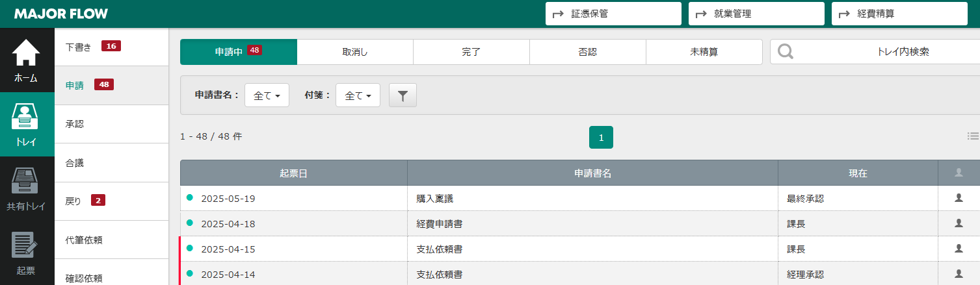Click person icon in 2025-04-15 row
Viewport: 980px width, 285px height.
pos(958,248)
